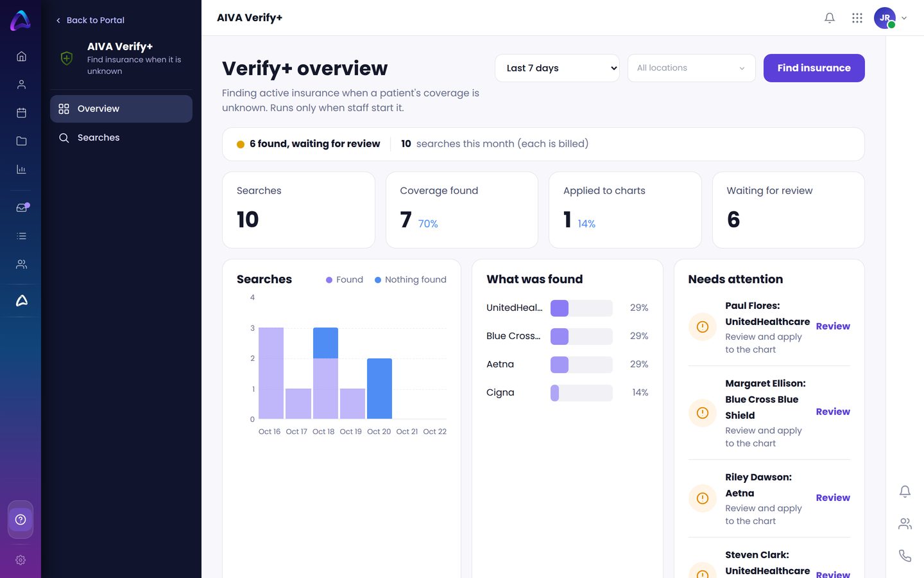Click Review for Margaret Ellison
Viewport: 924px width, 578px height.
click(833, 412)
